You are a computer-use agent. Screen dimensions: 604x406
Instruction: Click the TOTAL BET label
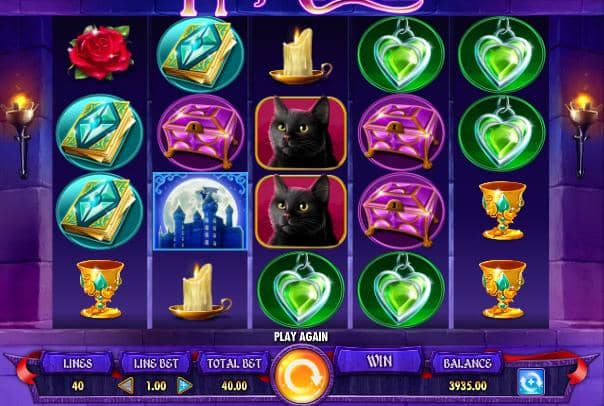point(234,363)
